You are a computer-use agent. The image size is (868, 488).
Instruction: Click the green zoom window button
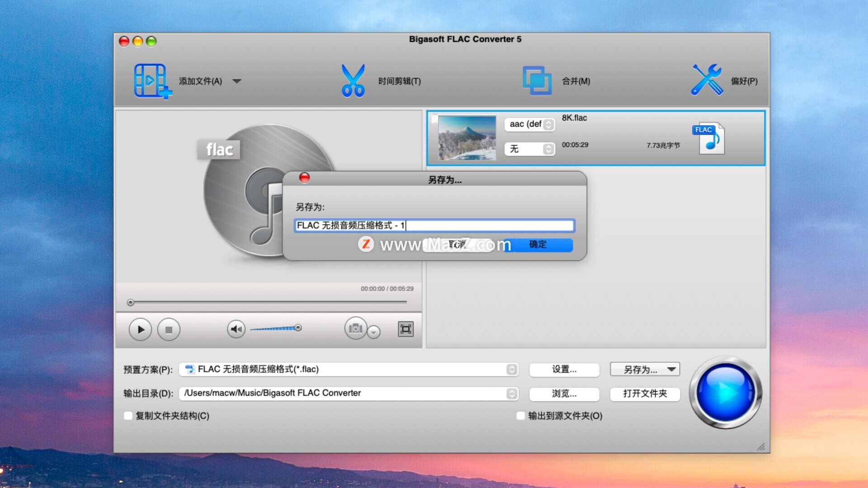point(151,42)
